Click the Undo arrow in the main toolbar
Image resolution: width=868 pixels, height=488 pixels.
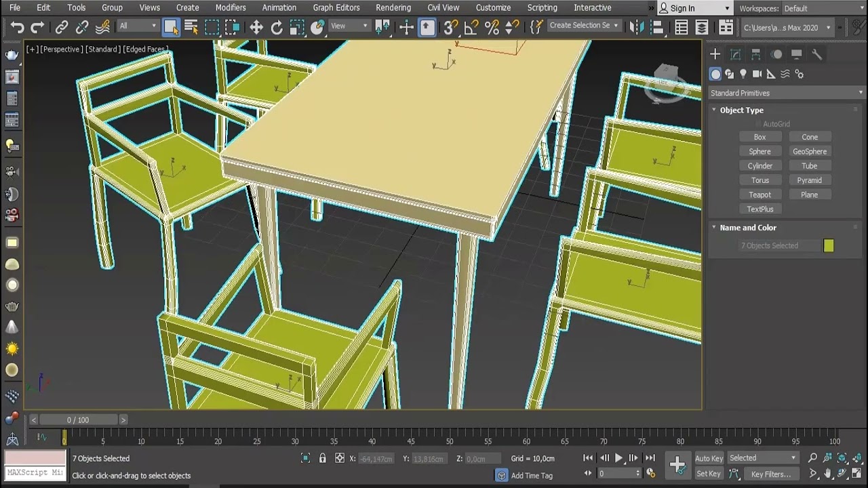click(17, 27)
